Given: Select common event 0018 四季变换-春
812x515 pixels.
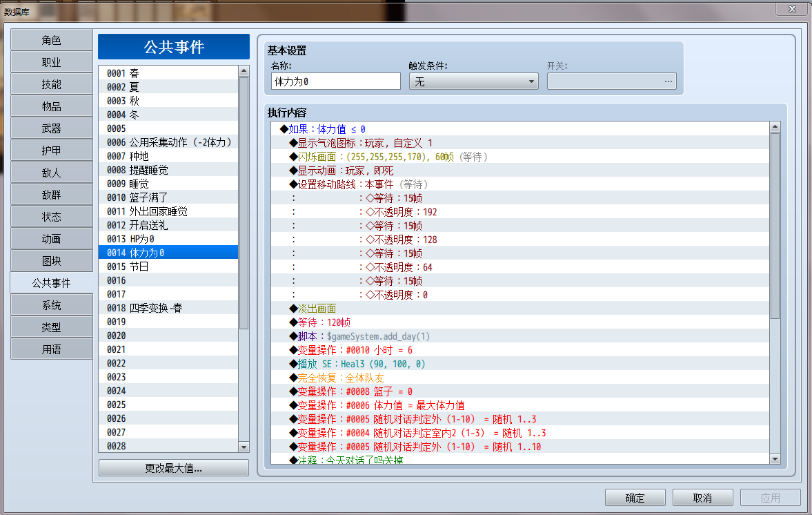Looking at the screenshot, I should [168, 308].
